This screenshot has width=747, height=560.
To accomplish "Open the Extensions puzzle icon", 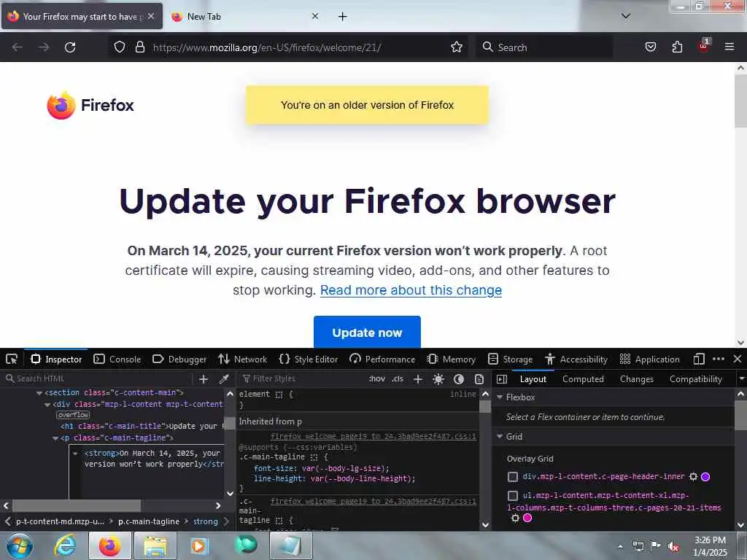I will click(x=677, y=47).
